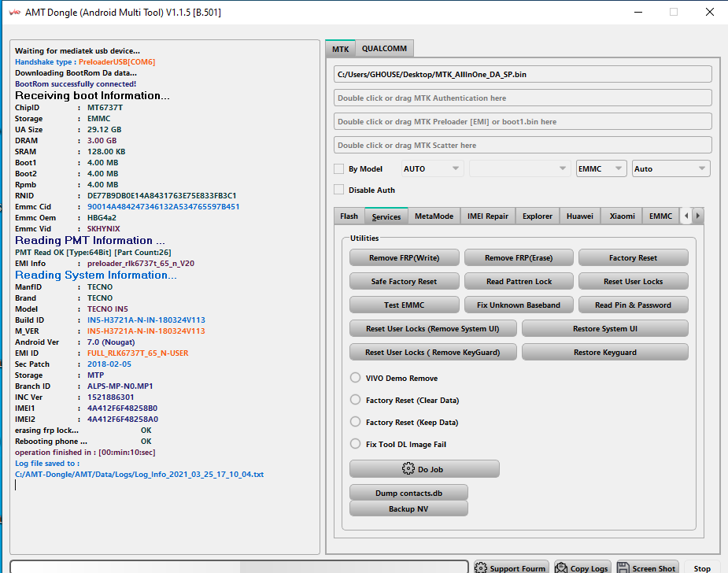This screenshot has height=573, width=728.
Task: Click the tab strip left scroll arrow
Action: [x=686, y=216]
